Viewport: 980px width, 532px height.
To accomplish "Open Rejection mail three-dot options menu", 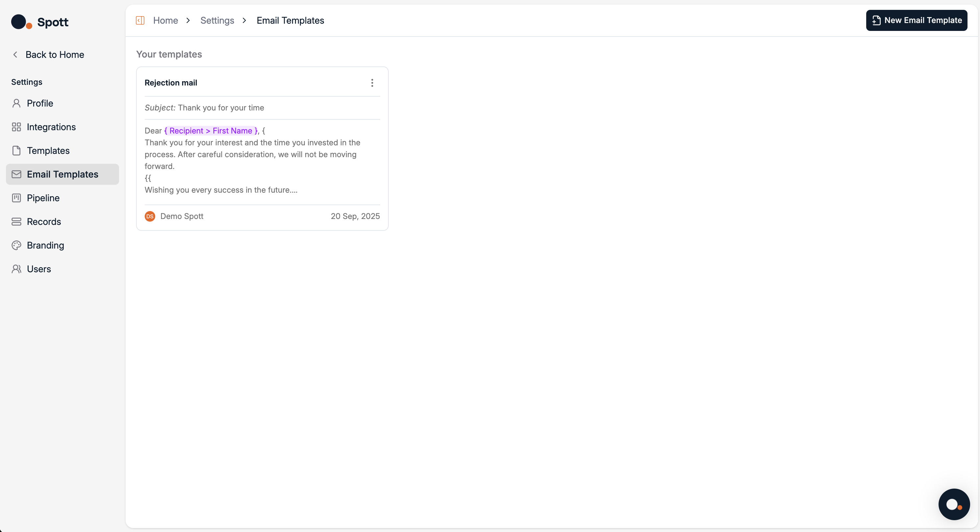I will click(x=372, y=83).
